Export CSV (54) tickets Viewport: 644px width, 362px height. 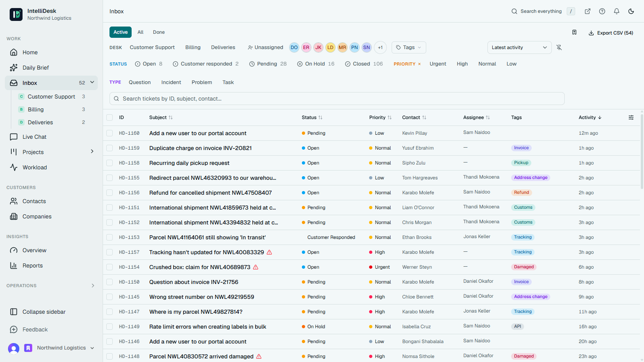click(611, 33)
